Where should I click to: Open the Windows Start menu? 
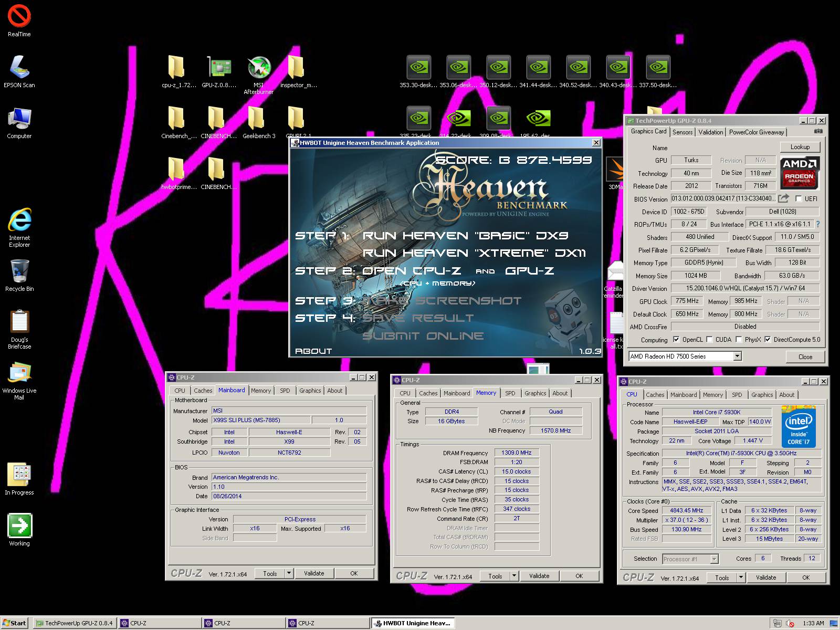(15, 623)
